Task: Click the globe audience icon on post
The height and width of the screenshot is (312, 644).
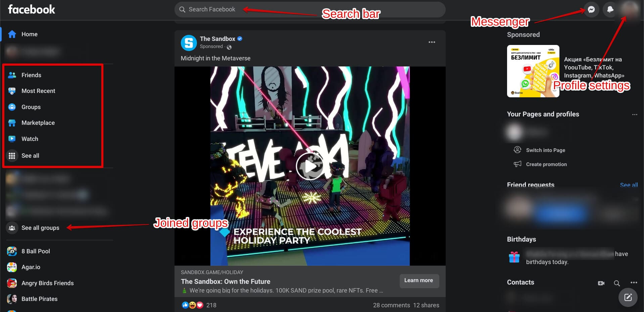Action: point(229,47)
